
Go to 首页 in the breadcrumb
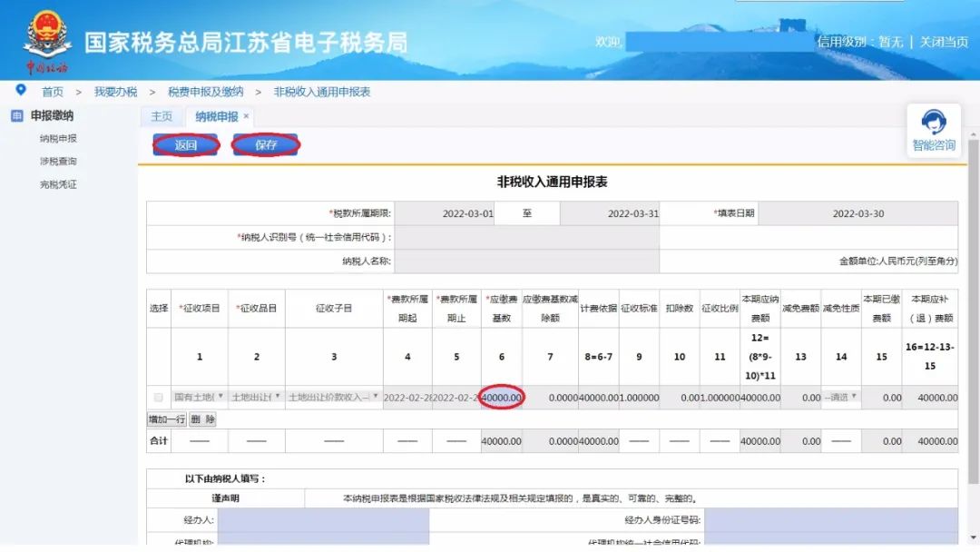coord(53,92)
